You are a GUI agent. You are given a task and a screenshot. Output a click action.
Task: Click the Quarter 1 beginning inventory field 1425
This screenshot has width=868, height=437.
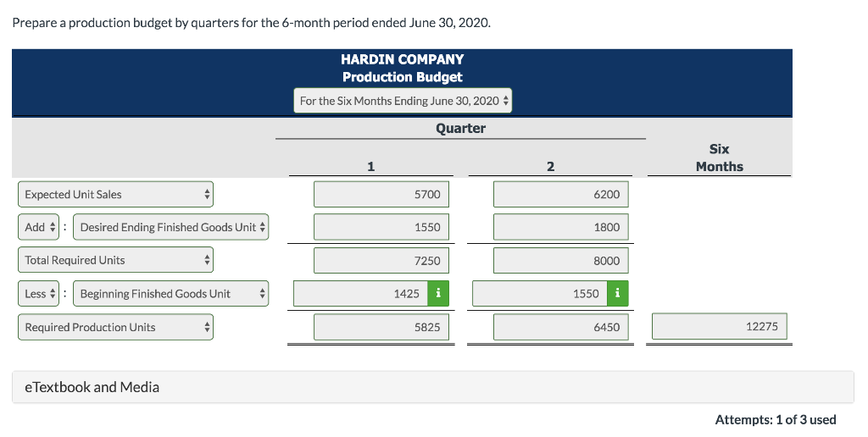click(x=360, y=294)
